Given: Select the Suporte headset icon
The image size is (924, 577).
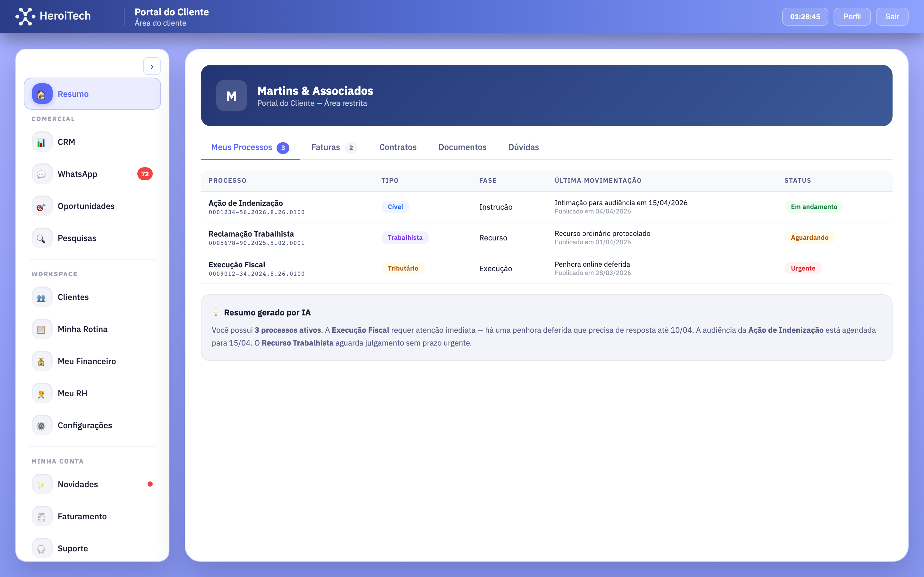Looking at the screenshot, I should pos(42,548).
